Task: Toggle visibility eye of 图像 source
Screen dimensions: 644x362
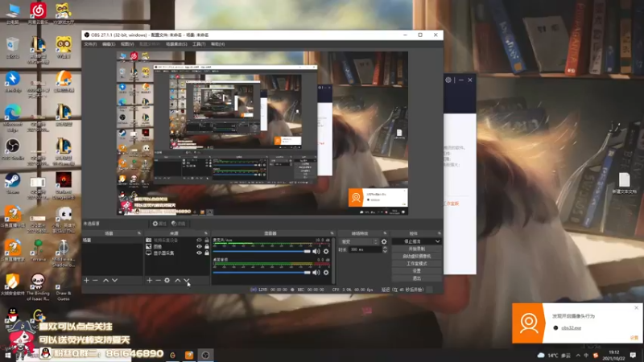Action: coord(199,247)
